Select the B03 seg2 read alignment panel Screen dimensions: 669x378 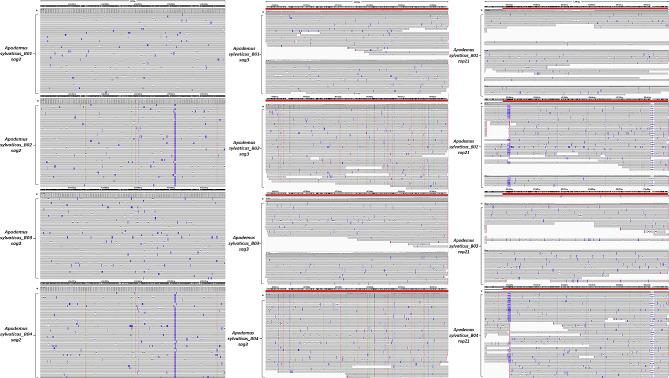click(x=133, y=239)
